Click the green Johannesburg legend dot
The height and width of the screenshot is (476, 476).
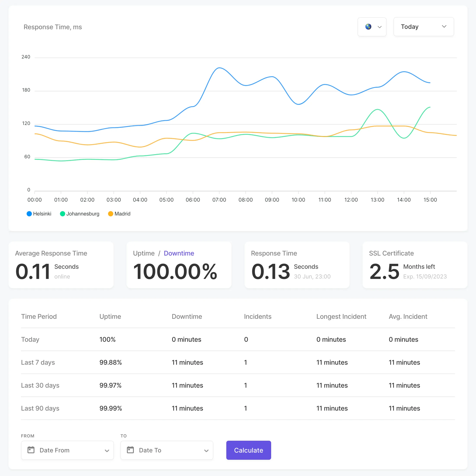(x=63, y=214)
